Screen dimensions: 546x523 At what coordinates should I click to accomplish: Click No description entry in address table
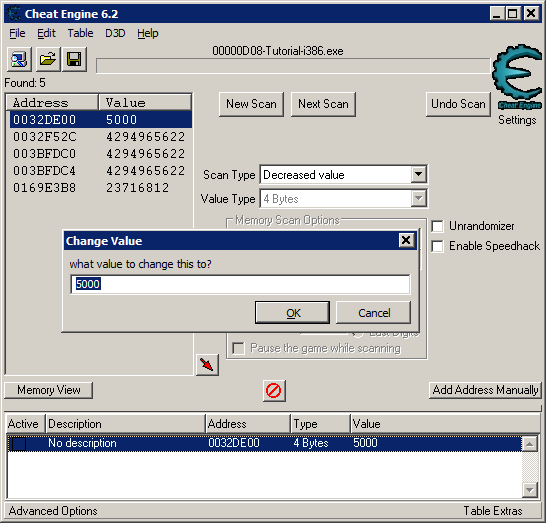pos(82,443)
